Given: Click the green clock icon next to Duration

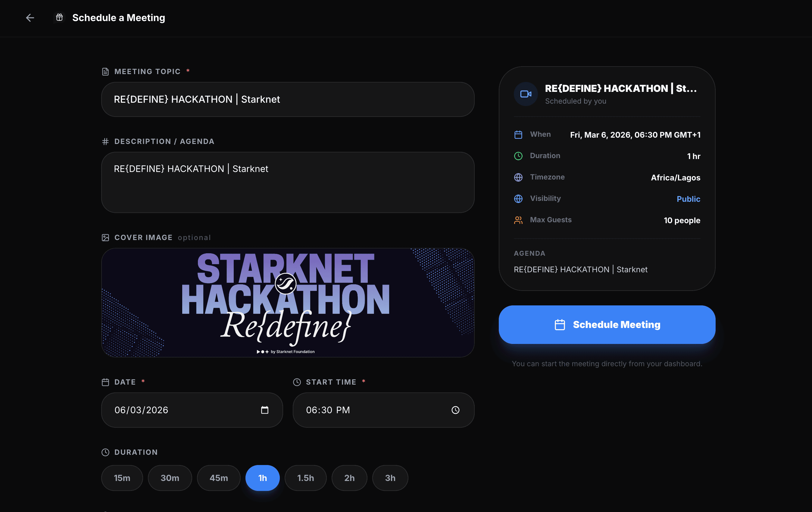Looking at the screenshot, I should pos(518,156).
